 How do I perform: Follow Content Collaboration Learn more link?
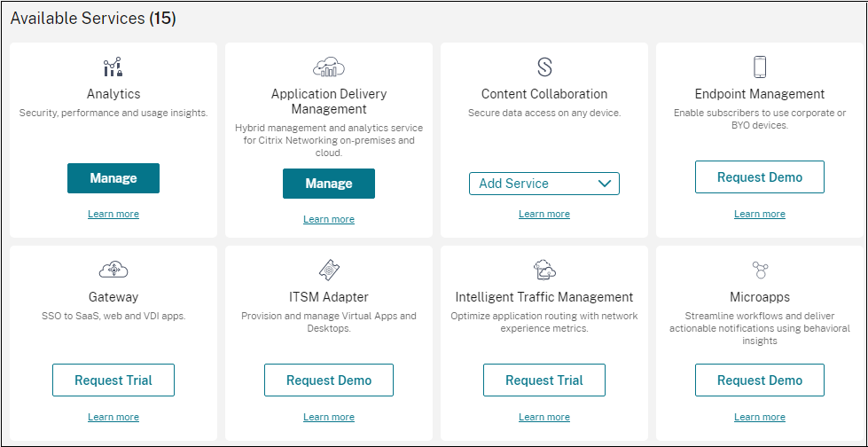click(544, 214)
